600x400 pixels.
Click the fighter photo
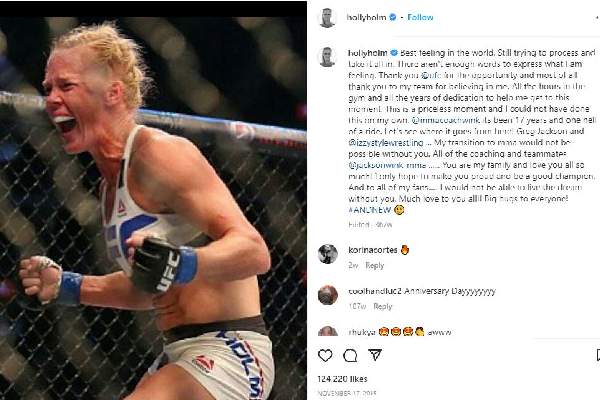click(x=153, y=208)
